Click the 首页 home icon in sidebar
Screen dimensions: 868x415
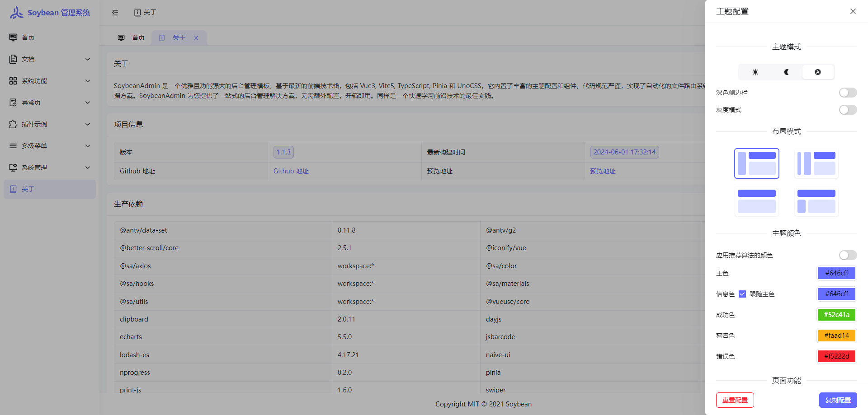coord(13,37)
